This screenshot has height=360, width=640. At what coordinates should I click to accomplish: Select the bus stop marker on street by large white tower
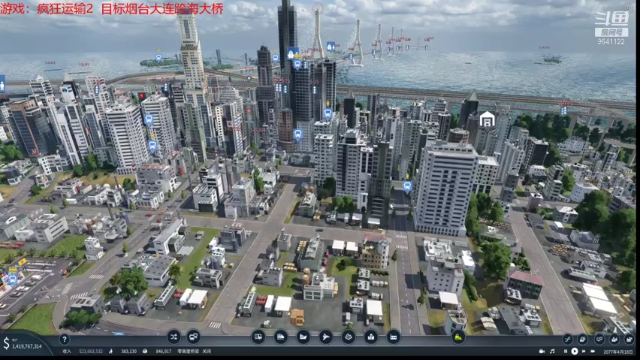[x=407, y=187]
